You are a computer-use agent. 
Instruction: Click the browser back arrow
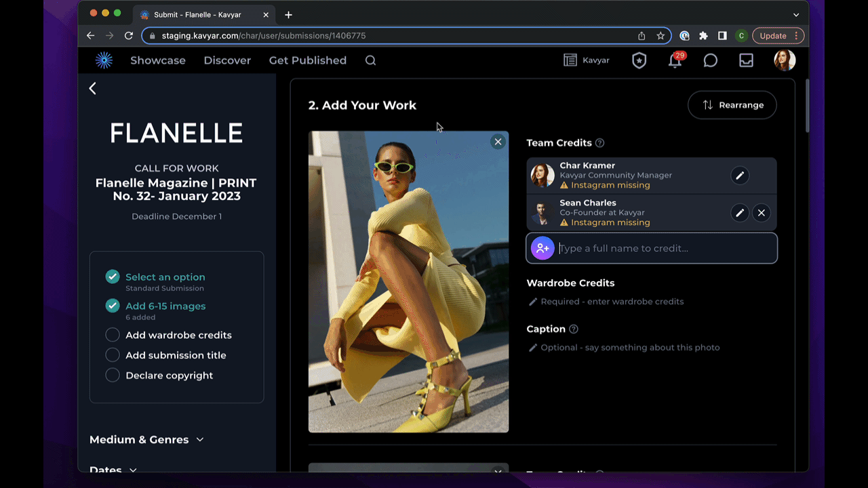point(91,36)
